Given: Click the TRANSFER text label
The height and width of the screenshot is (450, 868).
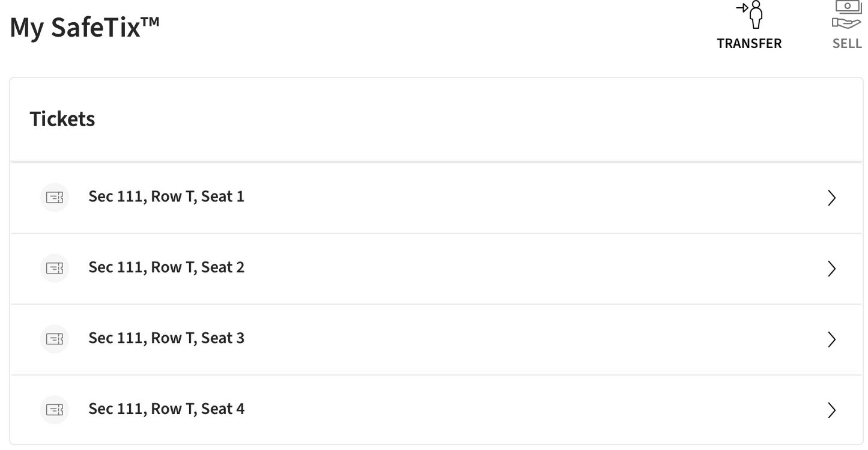Looking at the screenshot, I should 749,44.
